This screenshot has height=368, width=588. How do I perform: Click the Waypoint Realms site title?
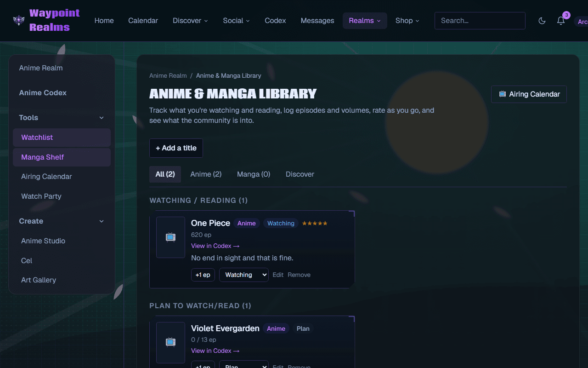[x=54, y=20]
